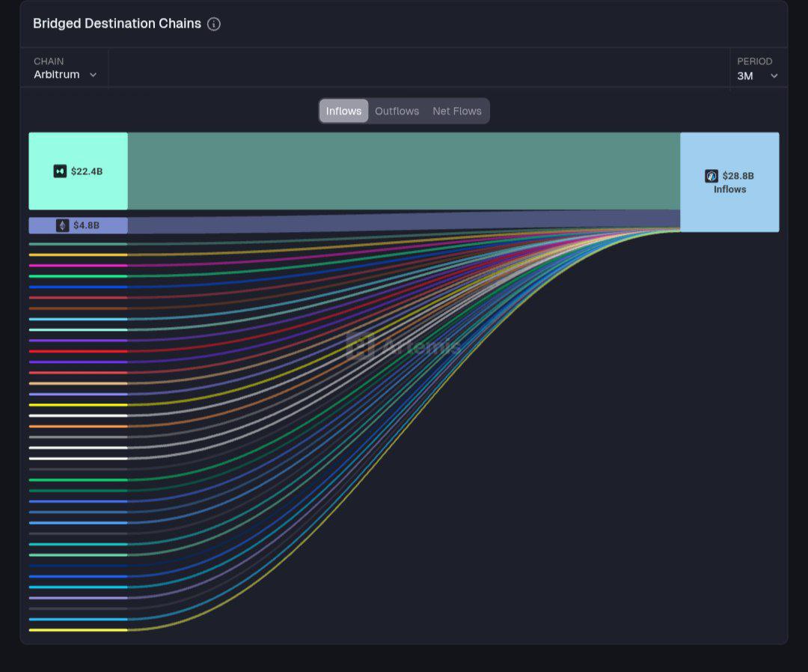
Task: Click the large teal flow band
Action: point(404,171)
